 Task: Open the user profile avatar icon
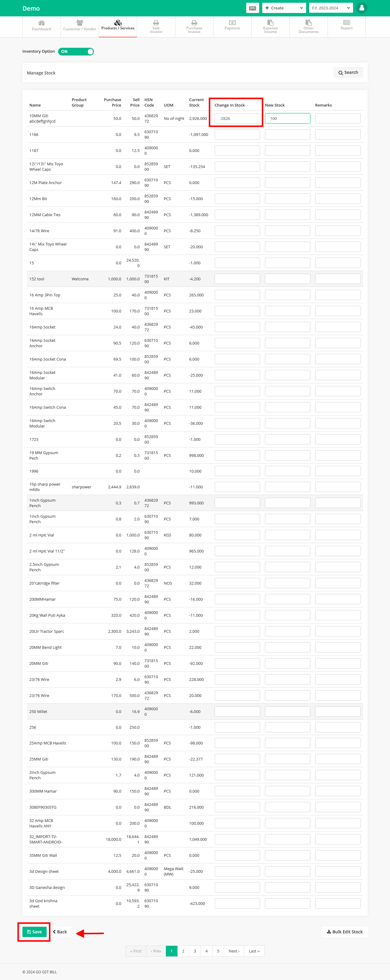tap(362, 8)
